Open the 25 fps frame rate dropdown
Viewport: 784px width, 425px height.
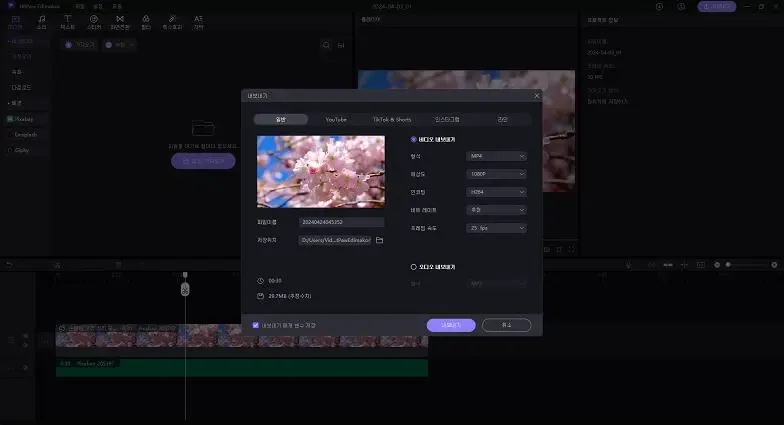coord(496,228)
